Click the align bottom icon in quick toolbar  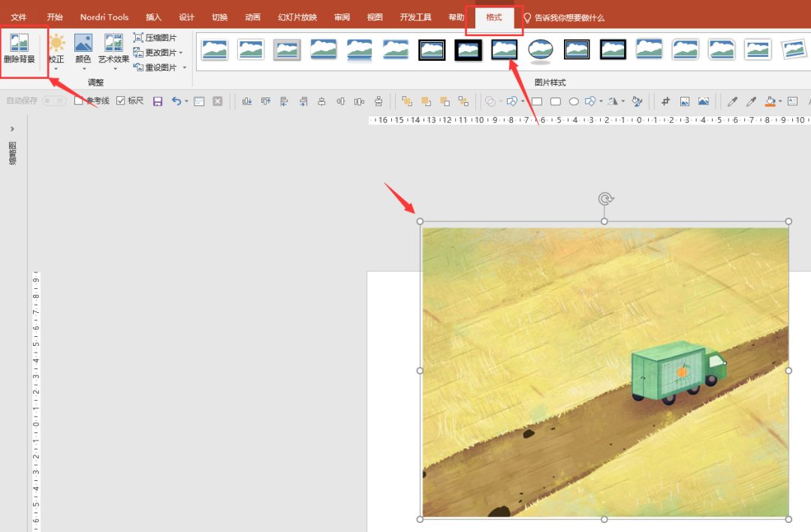(x=247, y=101)
